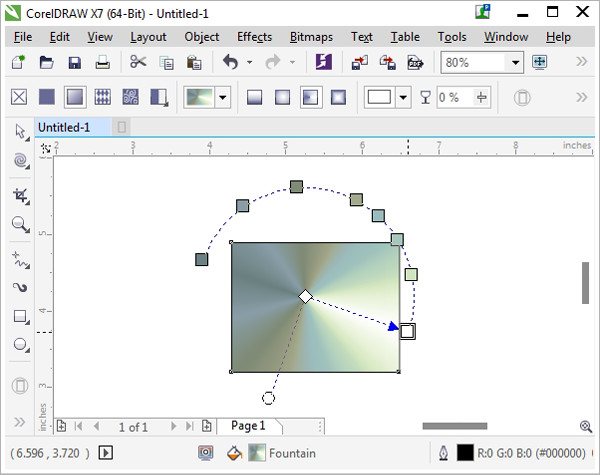The height and width of the screenshot is (475, 600).
Task: Choose Bitmap pattern fill type
Action: point(130,97)
